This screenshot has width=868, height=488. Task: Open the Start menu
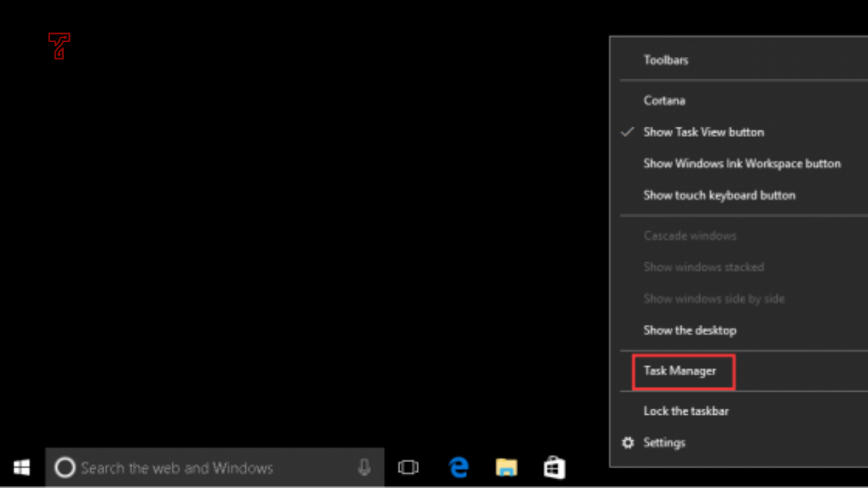click(x=21, y=467)
